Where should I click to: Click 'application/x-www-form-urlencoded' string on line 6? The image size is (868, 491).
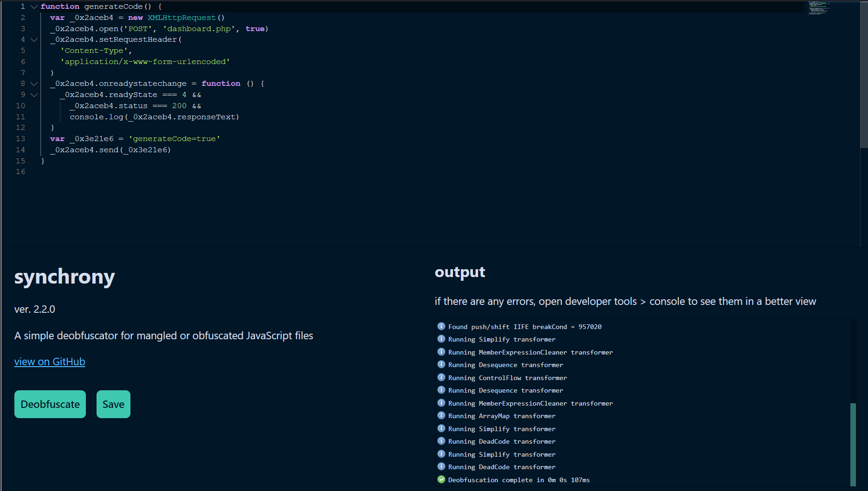(x=145, y=62)
